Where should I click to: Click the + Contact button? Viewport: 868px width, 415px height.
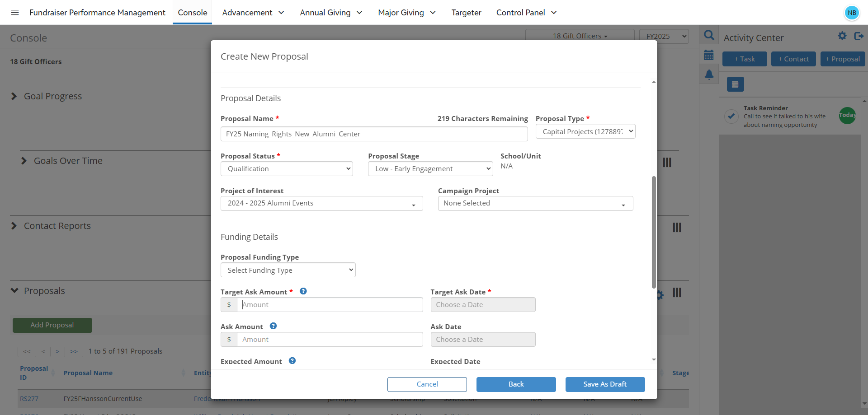pos(793,59)
